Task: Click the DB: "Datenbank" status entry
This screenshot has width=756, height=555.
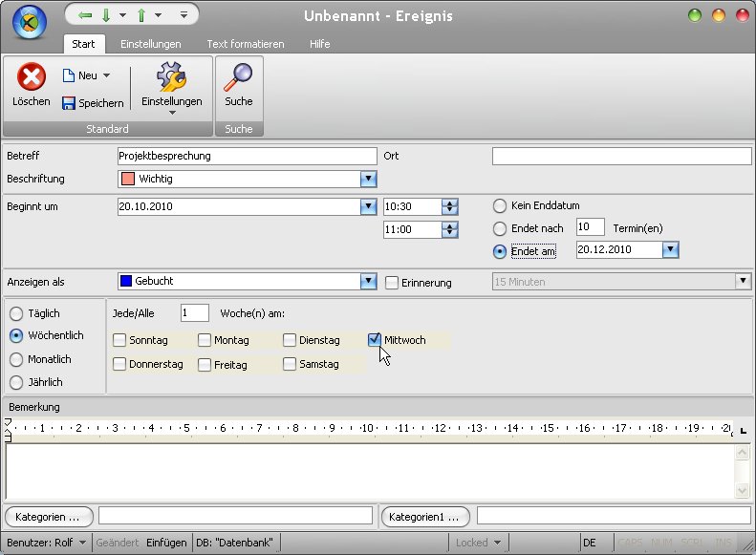Action: (234, 543)
